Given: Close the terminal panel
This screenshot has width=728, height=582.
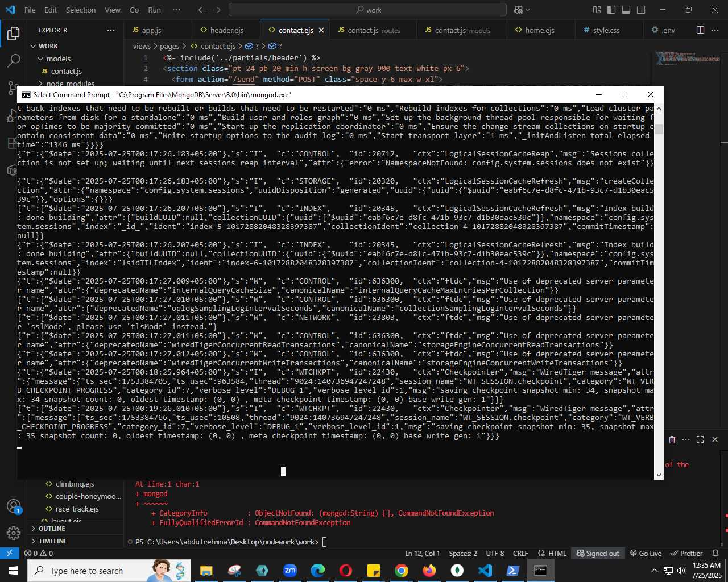Looking at the screenshot, I should [x=715, y=439].
